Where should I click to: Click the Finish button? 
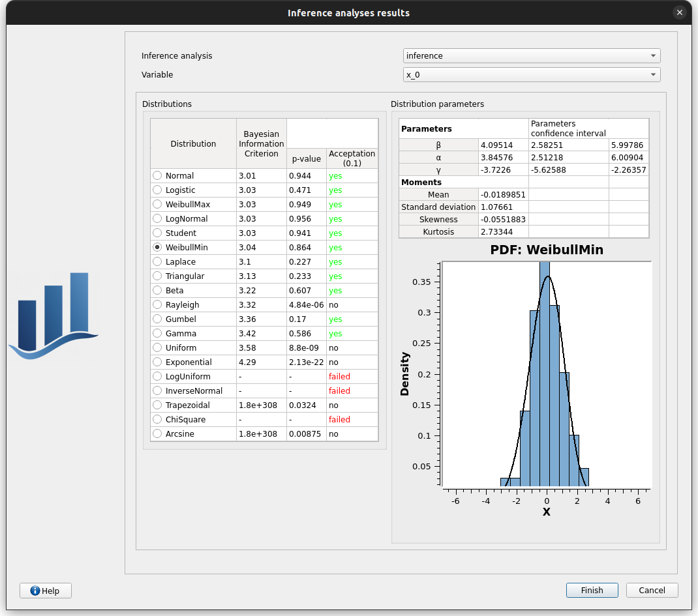click(x=592, y=591)
